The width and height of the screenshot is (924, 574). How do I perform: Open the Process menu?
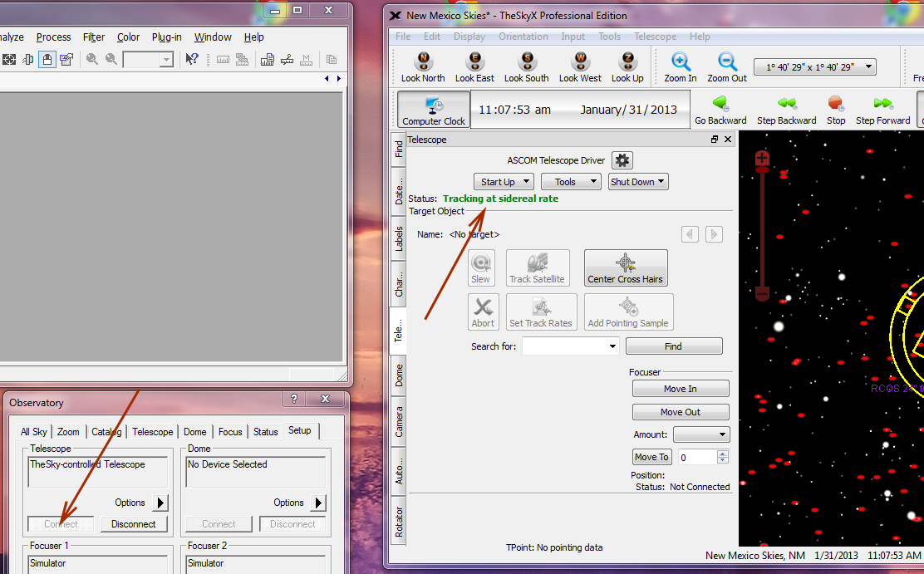(x=54, y=37)
